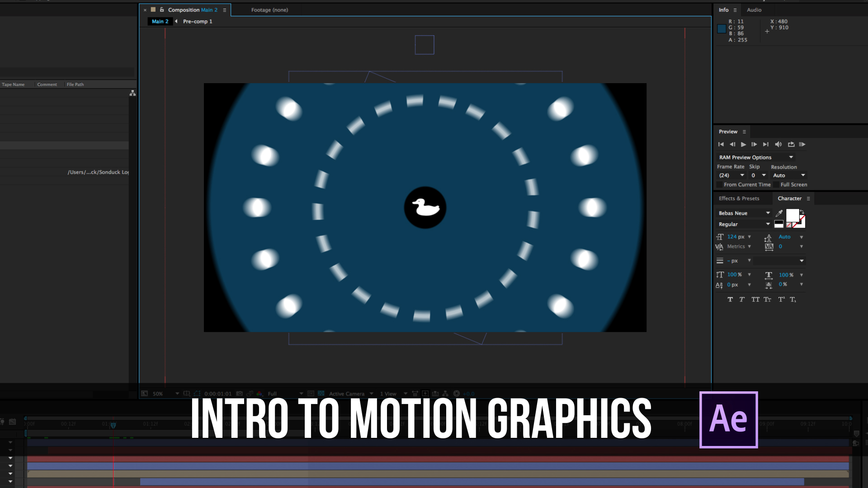The width and height of the screenshot is (868, 488).
Task: Click the RAM Preview button in Preview panel
Action: tap(803, 144)
